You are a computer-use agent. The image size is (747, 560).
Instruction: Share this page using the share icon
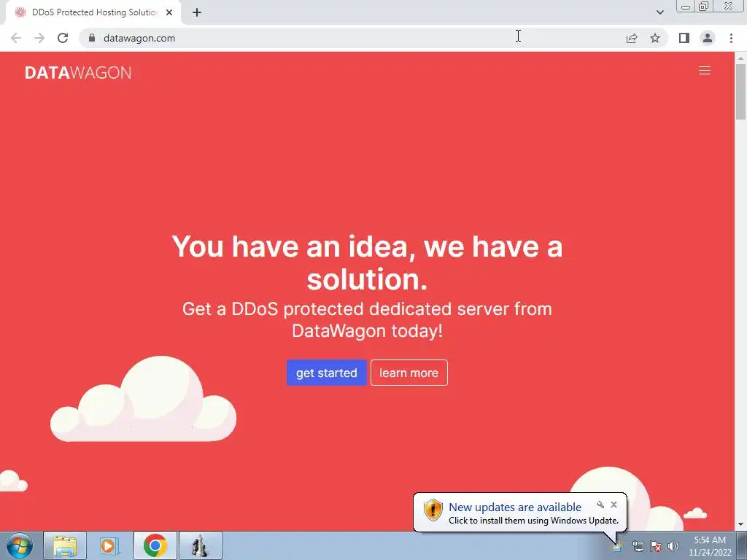(632, 38)
